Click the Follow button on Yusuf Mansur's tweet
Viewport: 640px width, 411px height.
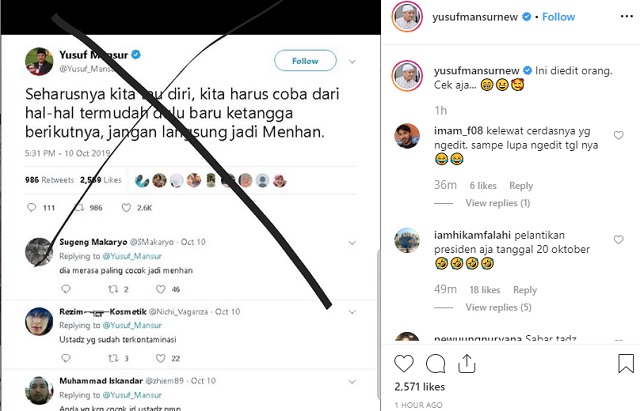tap(305, 61)
